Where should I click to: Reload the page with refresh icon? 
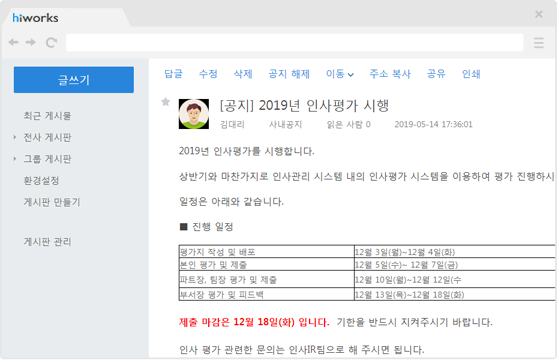pyautogui.click(x=51, y=42)
